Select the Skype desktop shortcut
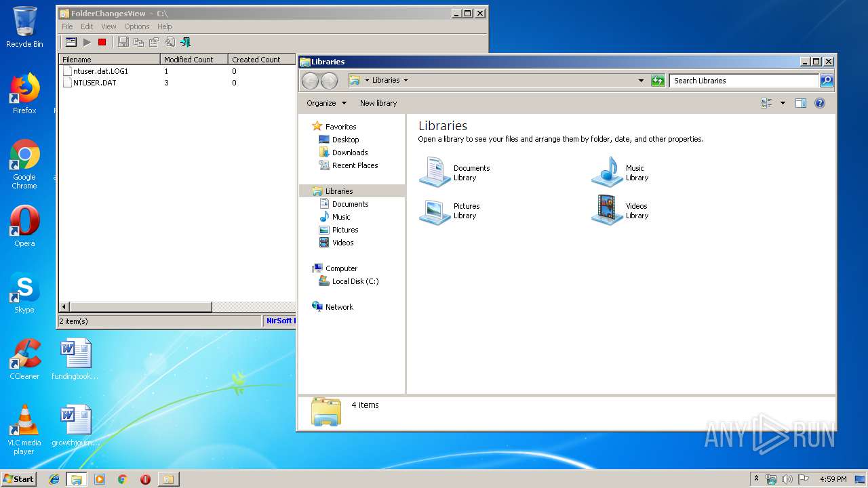The height and width of the screenshot is (488, 868). (24, 293)
